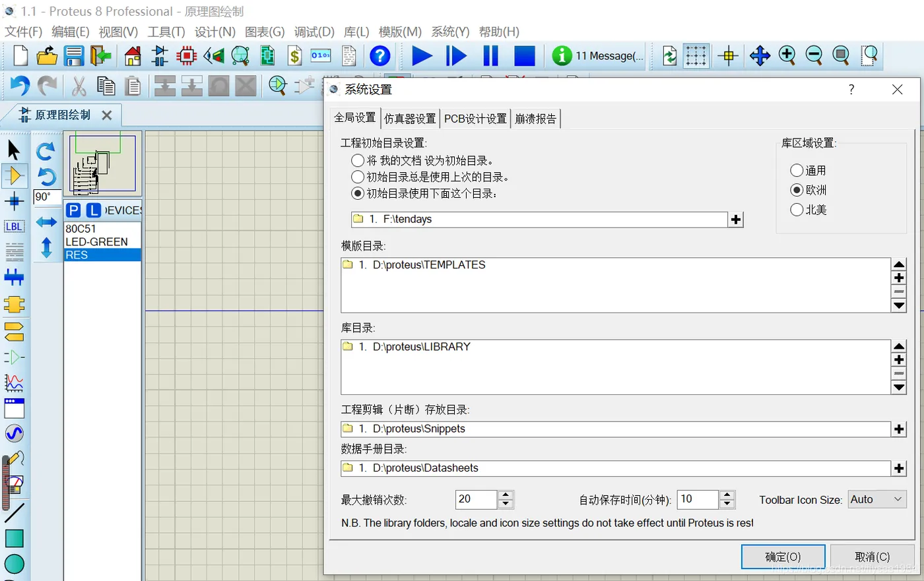Select the 通用 library locale radio
The width and height of the screenshot is (924, 581).
coord(797,170)
